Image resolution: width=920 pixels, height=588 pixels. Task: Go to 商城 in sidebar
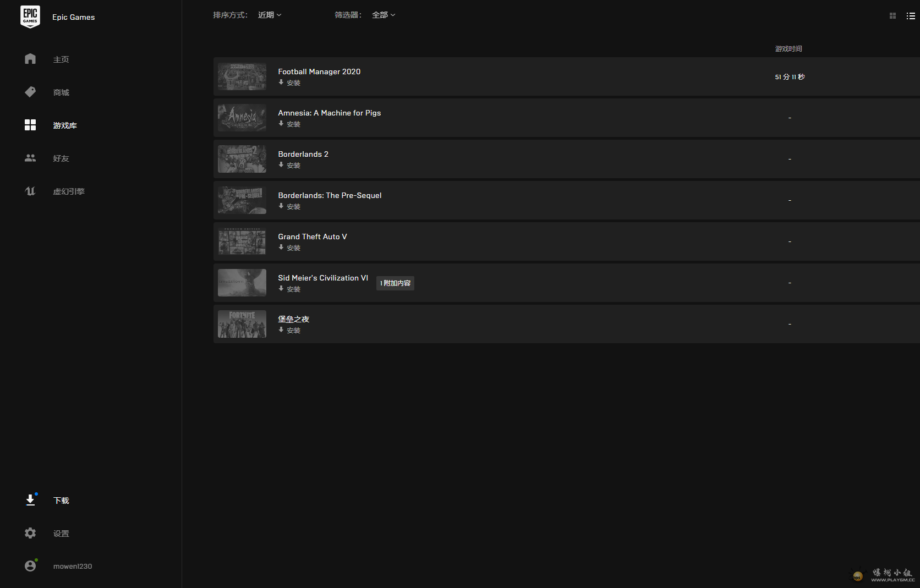[61, 92]
